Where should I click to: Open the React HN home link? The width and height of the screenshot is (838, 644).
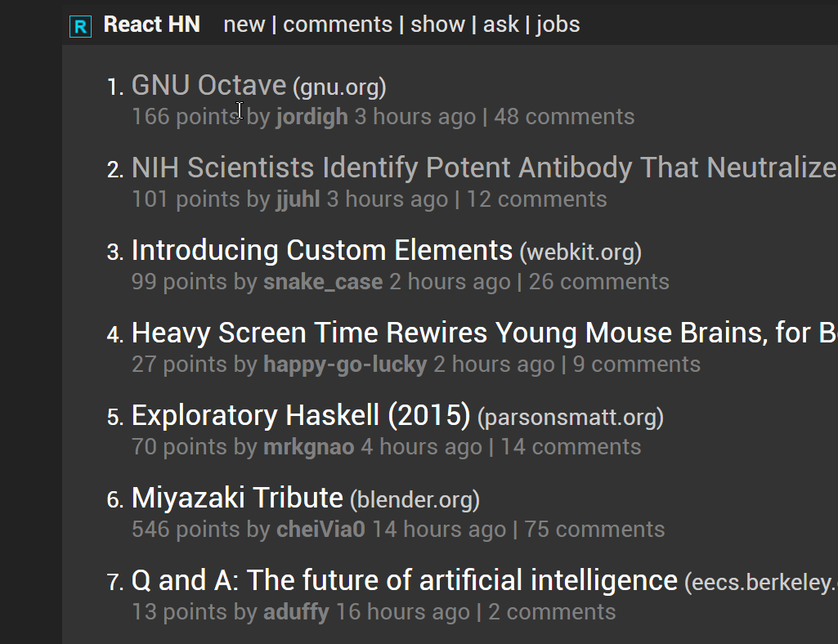152,24
